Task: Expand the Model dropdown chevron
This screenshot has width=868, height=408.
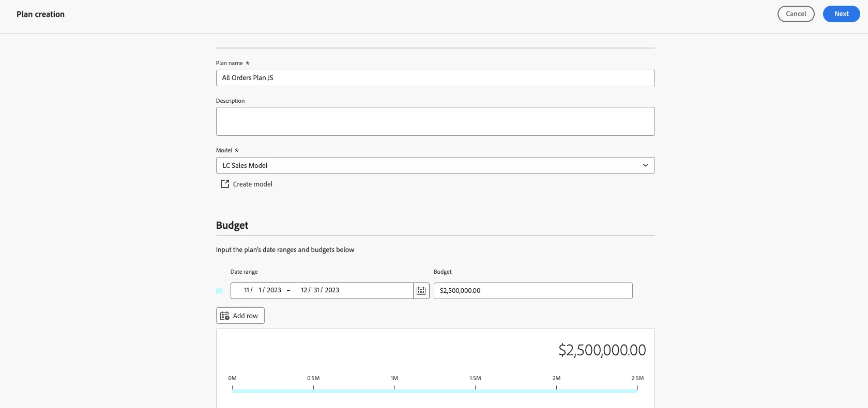Action: click(645, 165)
